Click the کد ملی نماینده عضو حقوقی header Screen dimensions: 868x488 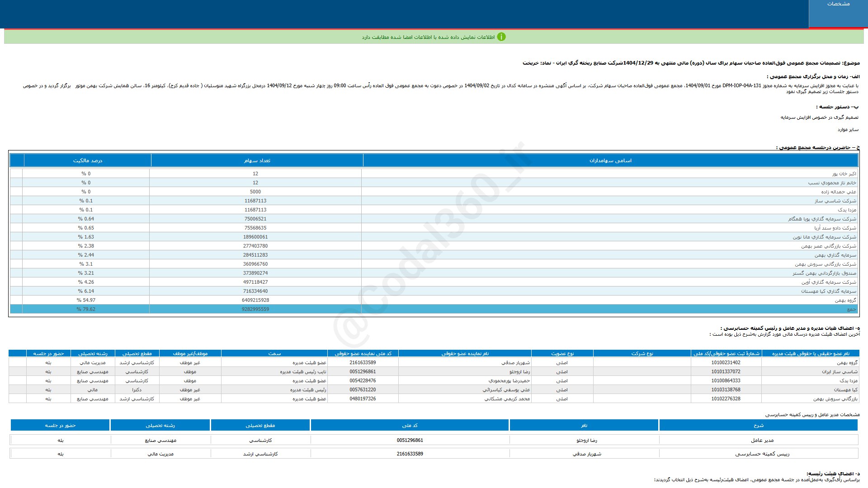point(363,354)
